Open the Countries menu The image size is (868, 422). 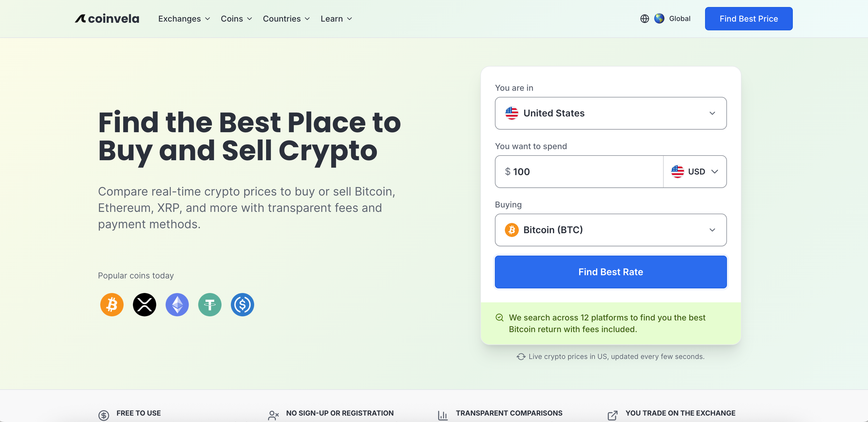point(286,19)
